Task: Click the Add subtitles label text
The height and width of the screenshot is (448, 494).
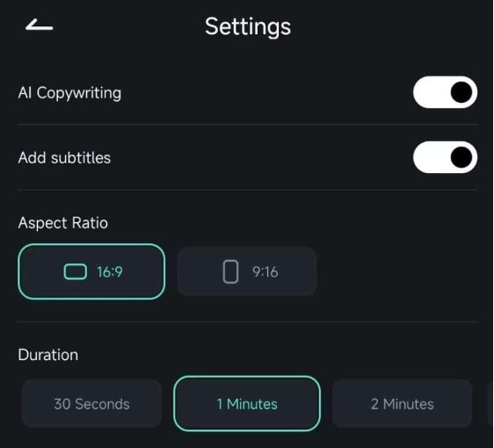Action: 64,157
